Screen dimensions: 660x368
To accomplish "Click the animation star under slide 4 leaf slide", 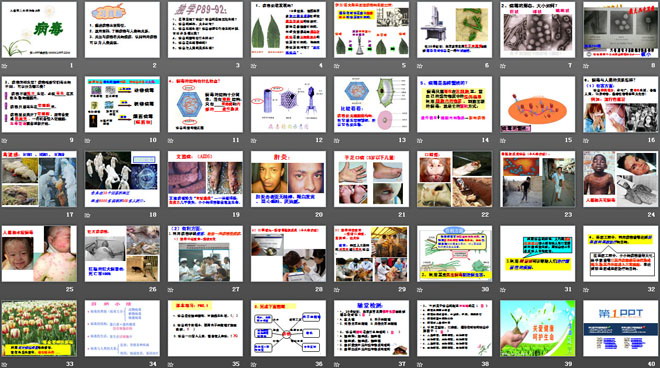I will coord(253,66).
